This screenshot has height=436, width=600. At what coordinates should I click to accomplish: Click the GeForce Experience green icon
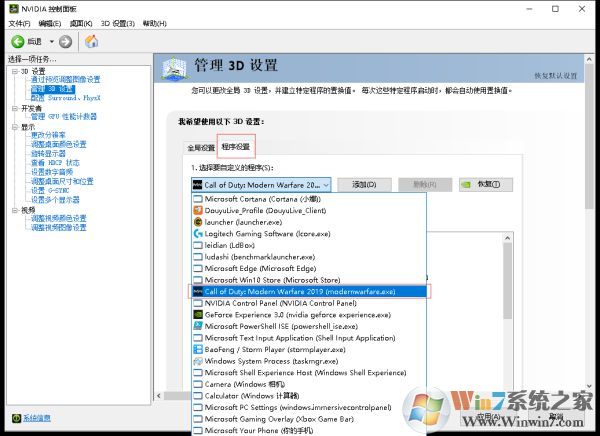click(198, 315)
